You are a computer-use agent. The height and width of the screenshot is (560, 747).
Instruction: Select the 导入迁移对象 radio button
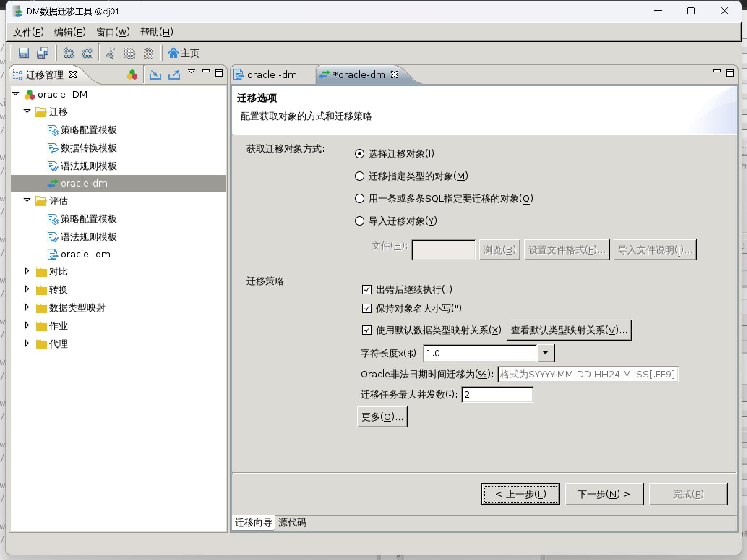(x=360, y=221)
